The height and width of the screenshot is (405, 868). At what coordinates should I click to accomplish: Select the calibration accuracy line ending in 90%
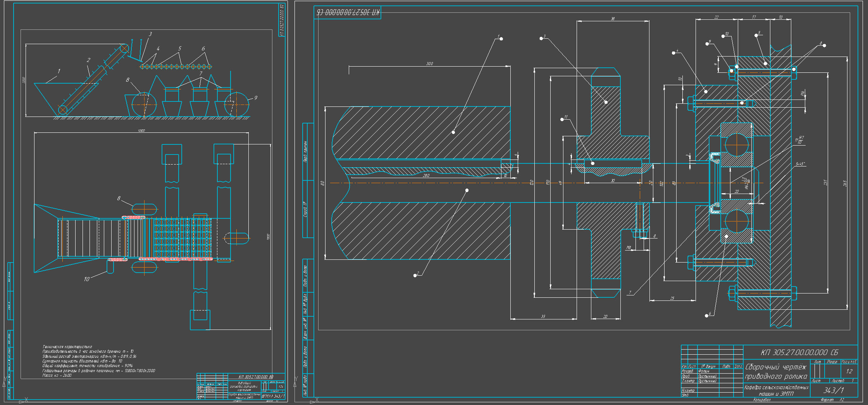[87, 366]
